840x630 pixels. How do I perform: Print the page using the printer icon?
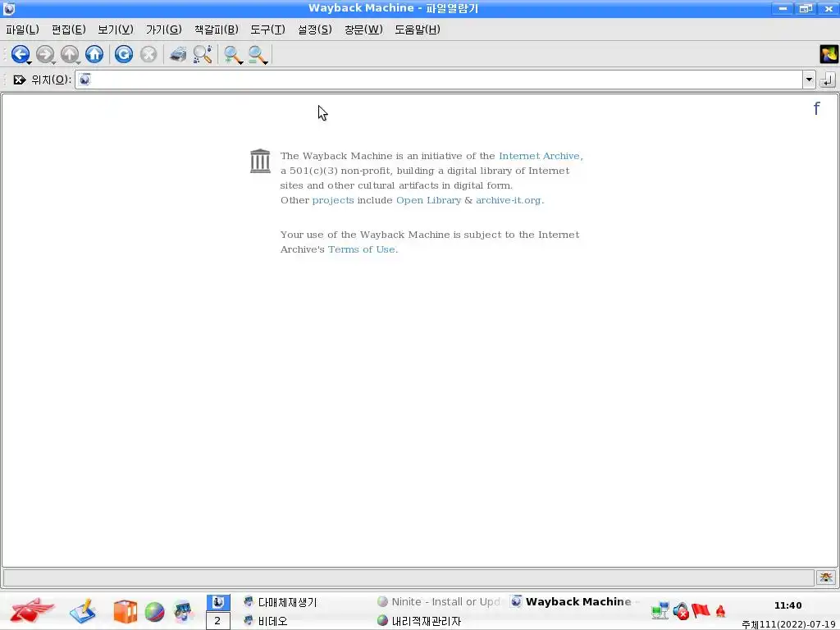[x=178, y=54]
